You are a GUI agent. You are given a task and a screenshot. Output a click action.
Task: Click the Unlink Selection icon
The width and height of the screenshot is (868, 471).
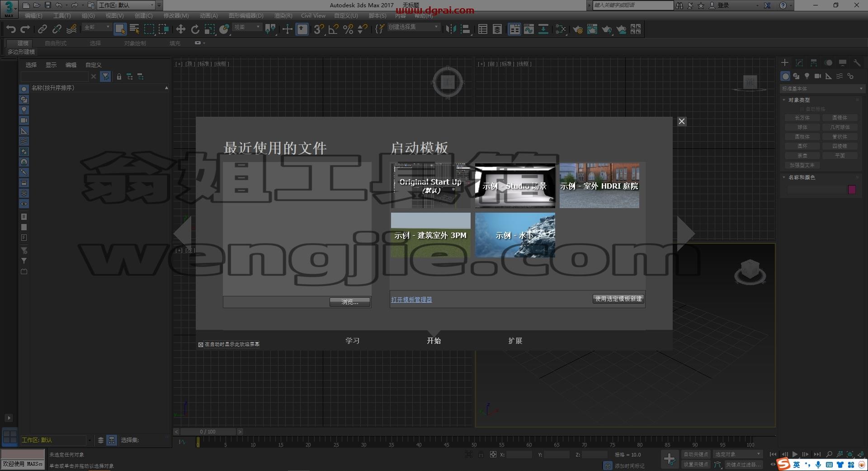pos(57,29)
